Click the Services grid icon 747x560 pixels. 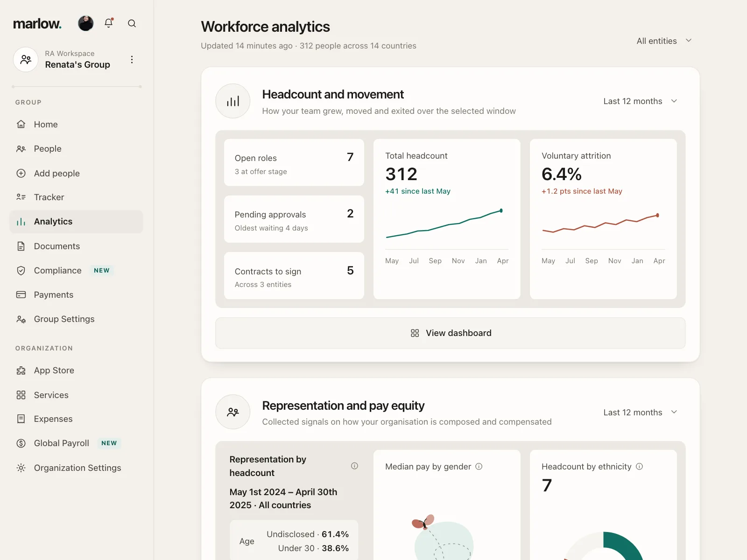21,395
